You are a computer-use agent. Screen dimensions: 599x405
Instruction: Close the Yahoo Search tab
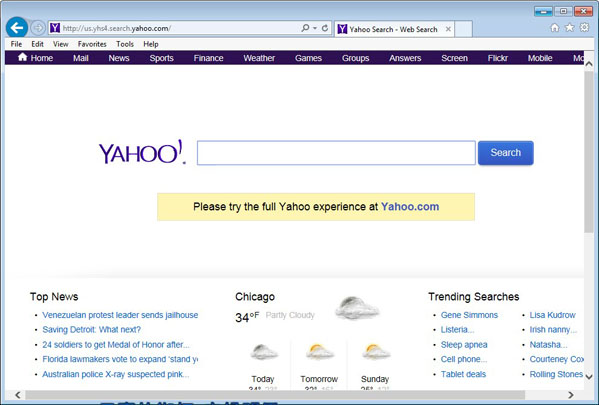click(448, 29)
